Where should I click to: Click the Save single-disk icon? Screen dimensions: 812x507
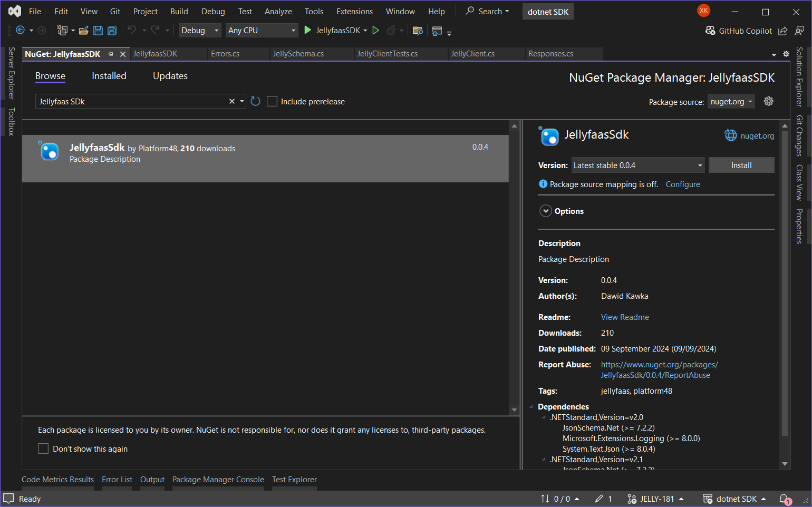(x=98, y=31)
